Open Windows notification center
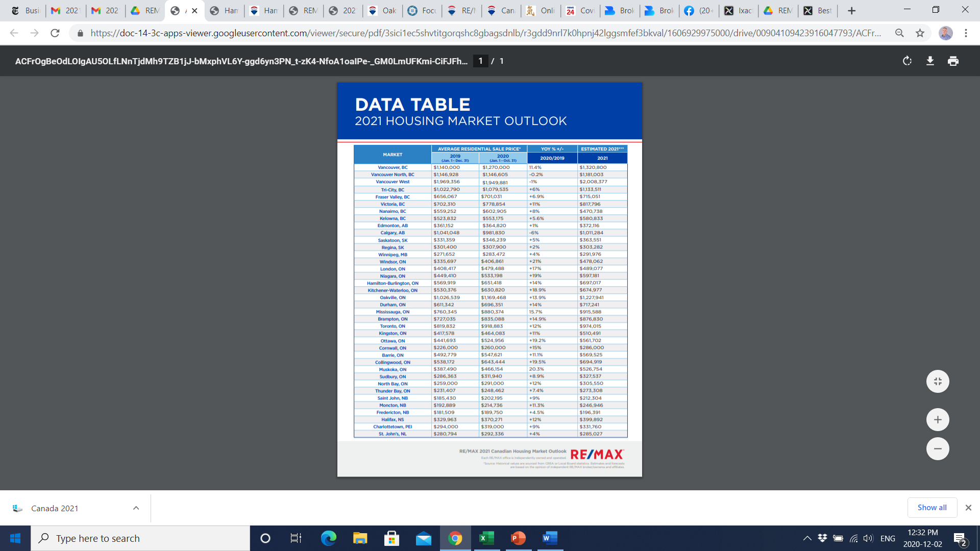 tap(960, 538)
